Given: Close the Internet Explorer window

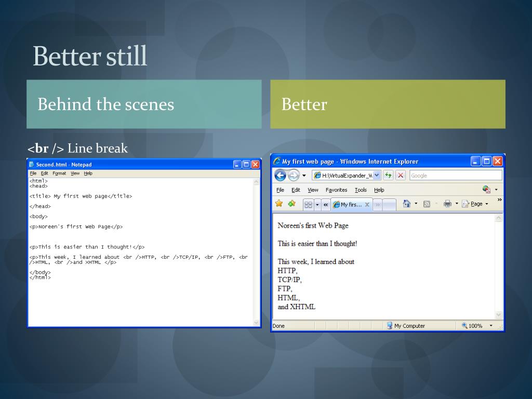Looking at the screenshot, I should pyautogui.click(x=497, y=161).
